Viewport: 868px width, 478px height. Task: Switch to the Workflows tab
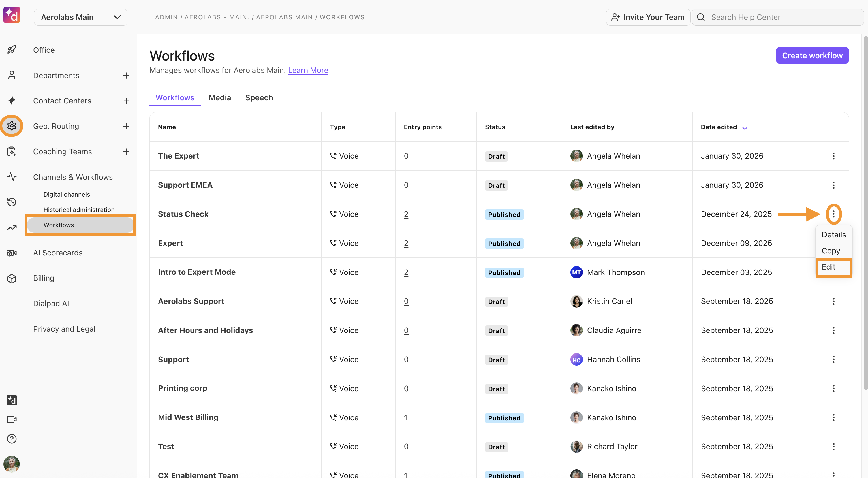(x=175, y=98)
